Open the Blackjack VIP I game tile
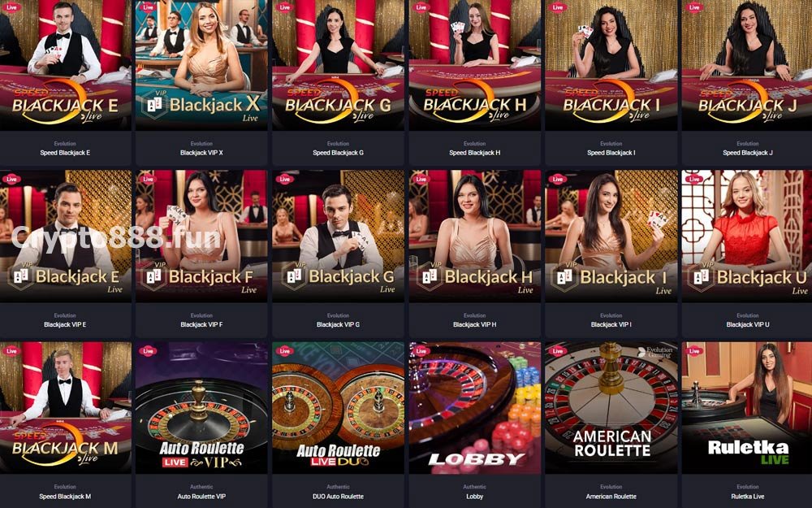Screen dimensions: 812x508 coord(611,236)
